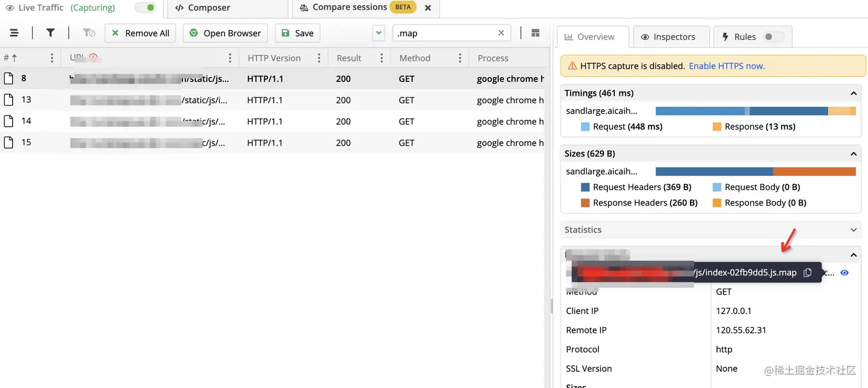The image size is (868, 388).
Task: Select session row number 13
Action: (x=272, y=100)
